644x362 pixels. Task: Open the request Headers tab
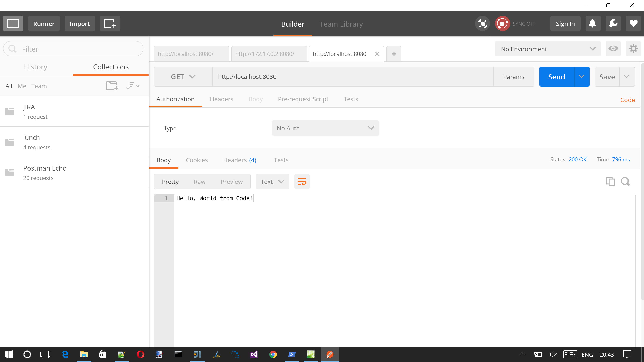221,99
